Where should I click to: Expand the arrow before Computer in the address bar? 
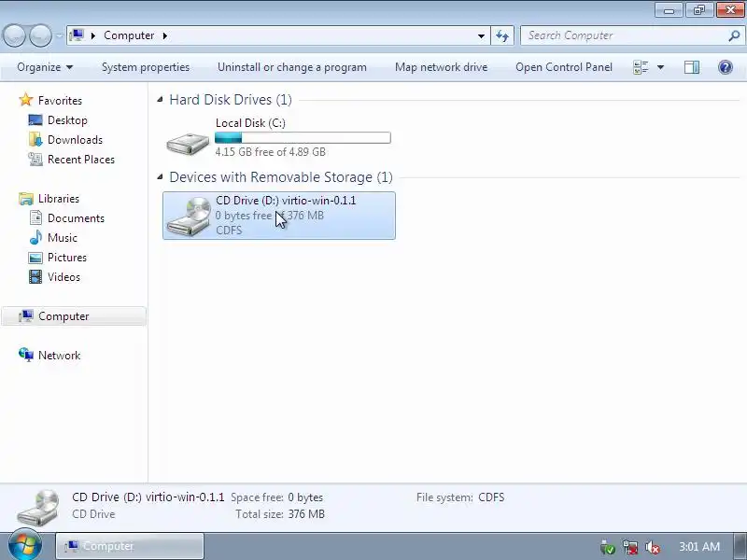[x=93, y=35]
